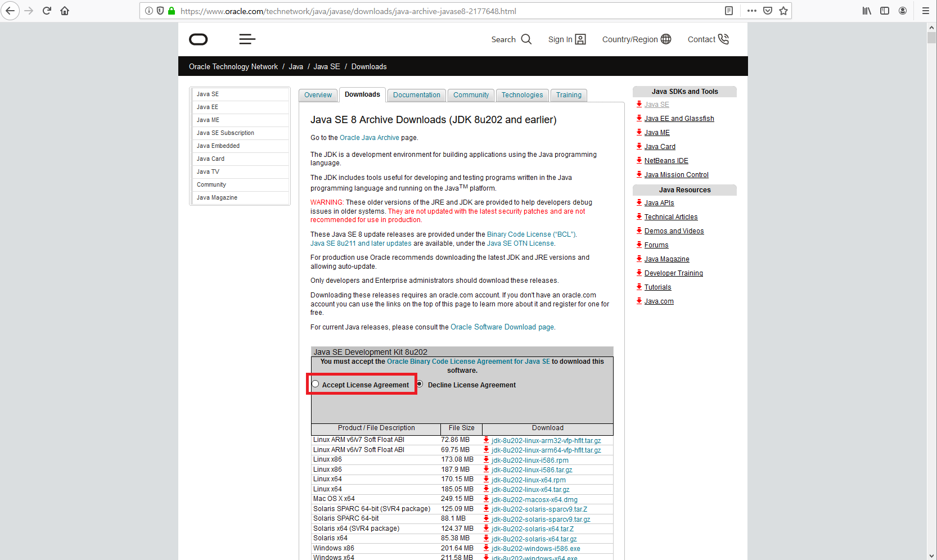Click Oracle Technology Network breadcrumb

click(x=233, y=66)
